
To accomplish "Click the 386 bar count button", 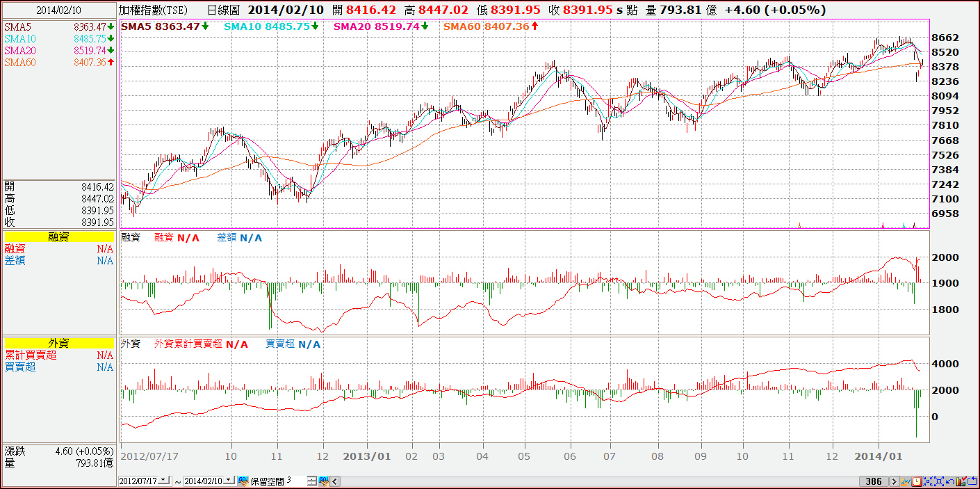I will coord(874,481).
